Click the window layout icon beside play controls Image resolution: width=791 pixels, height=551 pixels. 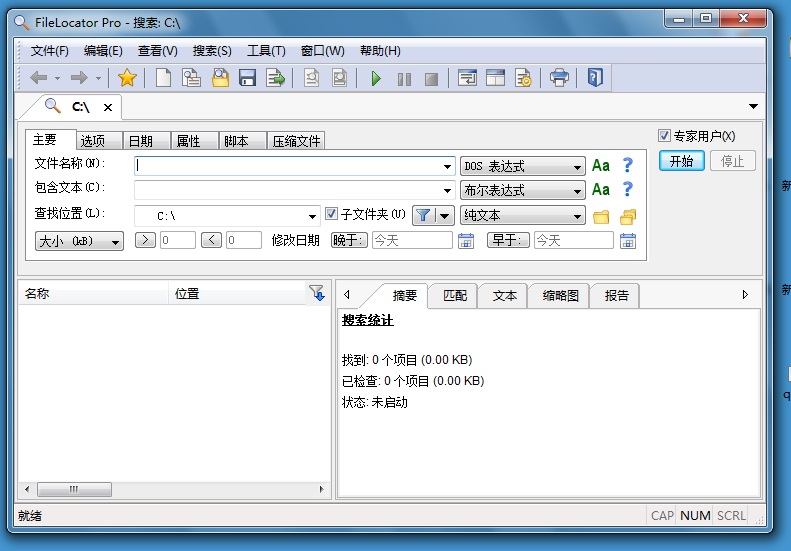467,78
